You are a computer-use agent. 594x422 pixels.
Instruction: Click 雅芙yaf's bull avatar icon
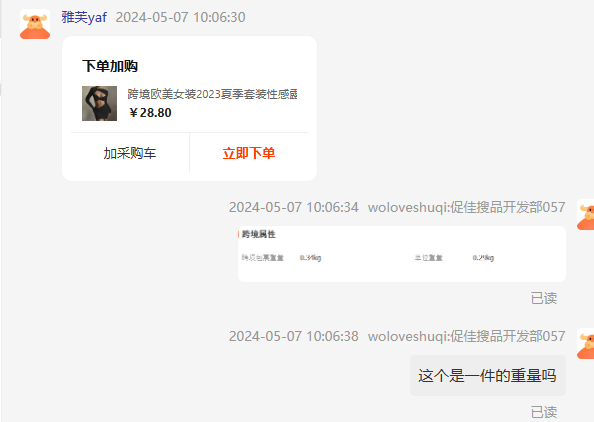point(35,24)
